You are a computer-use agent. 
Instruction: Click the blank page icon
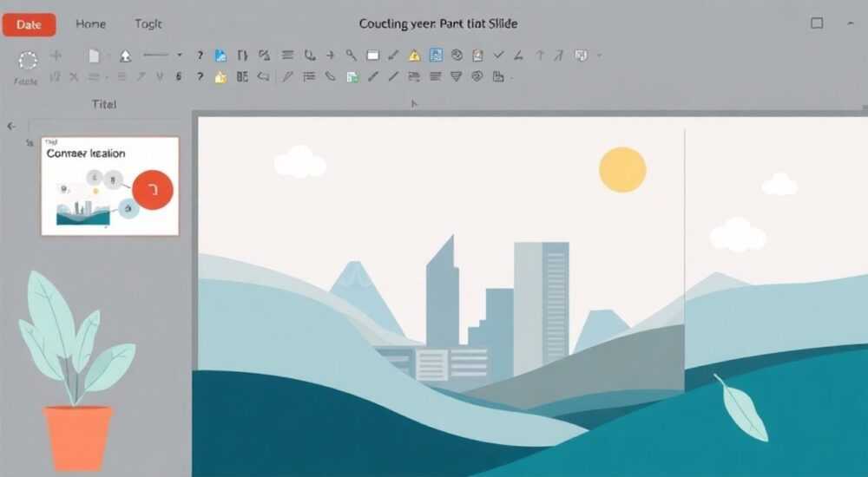(94, 56)
